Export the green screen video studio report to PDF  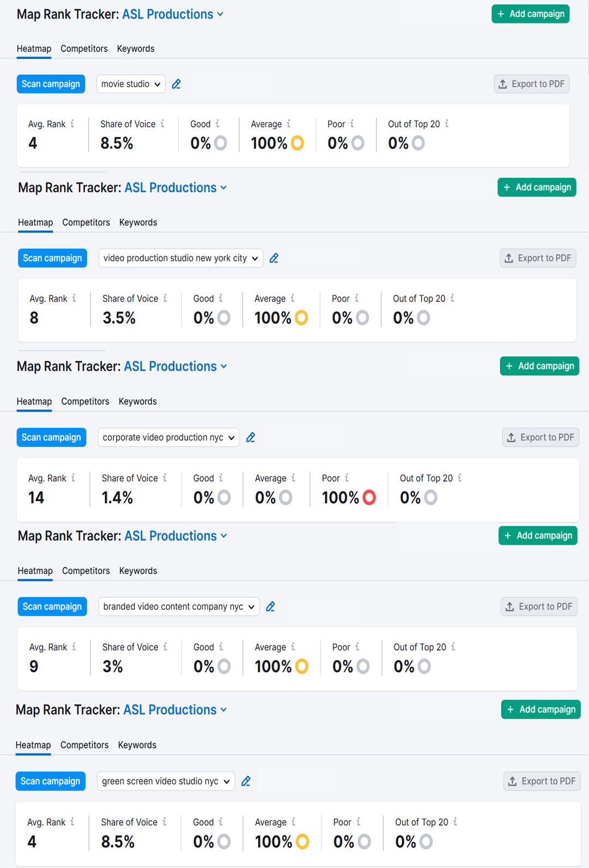tap(542, 781)
